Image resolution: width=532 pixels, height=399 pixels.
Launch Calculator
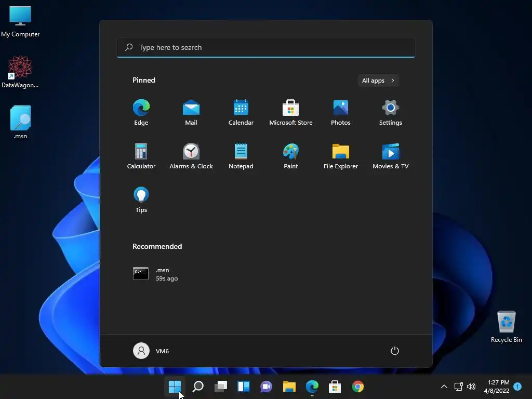(141, 156)
